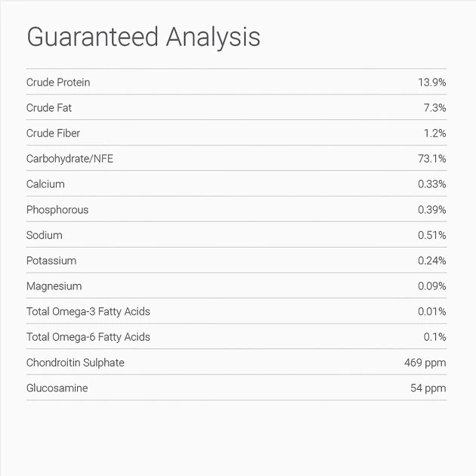Select the Total Omega-3 Fatty Acids label
Screen dimensions: 476x476
pos(88,311)
